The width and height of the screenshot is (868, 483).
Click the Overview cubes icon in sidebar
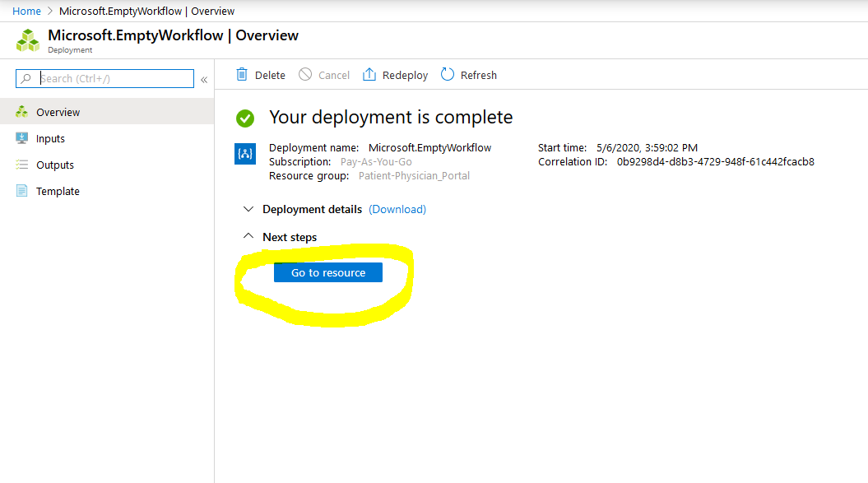tap(21, 112)
